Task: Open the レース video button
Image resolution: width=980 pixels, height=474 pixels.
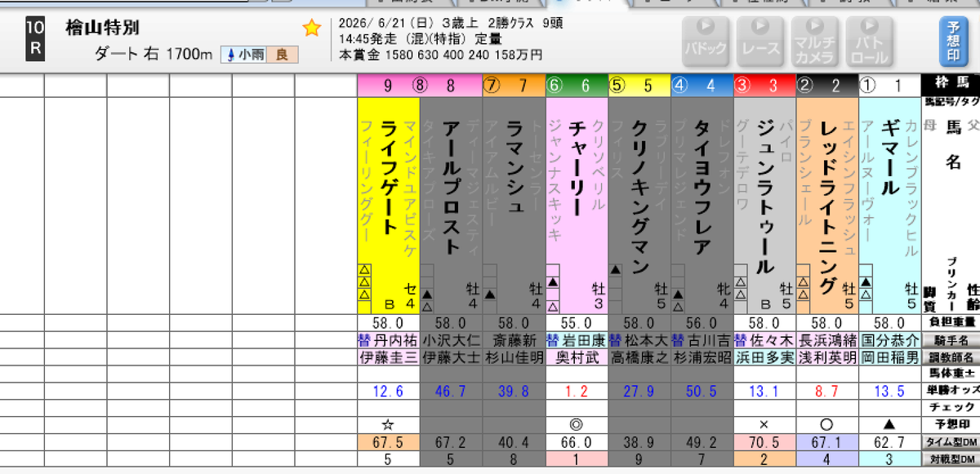Action: point(759,41)
